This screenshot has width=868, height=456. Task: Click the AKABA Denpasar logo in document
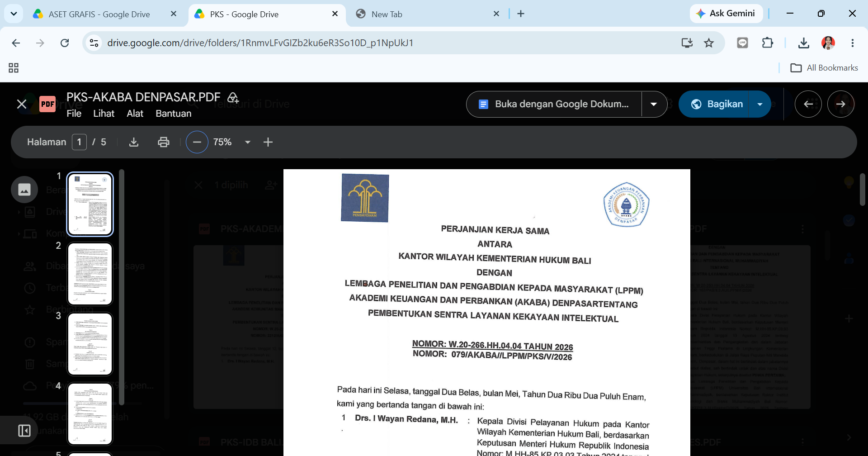[x=626, y=204]
